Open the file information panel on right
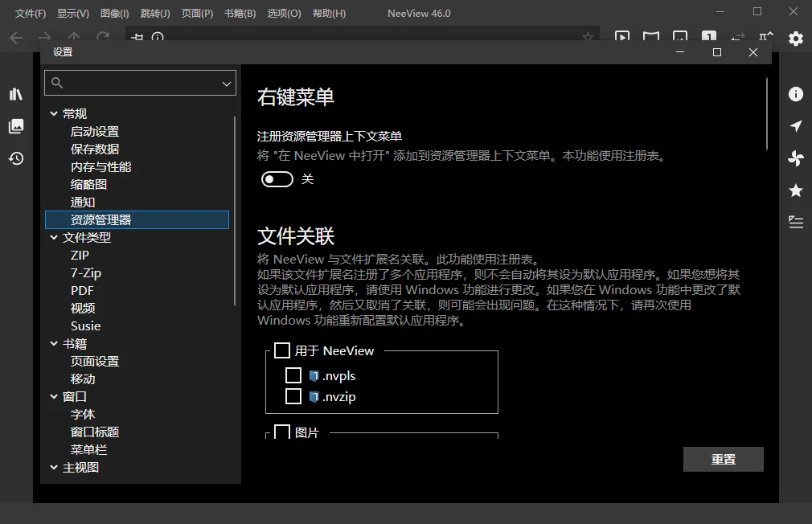 pos(795,94)
